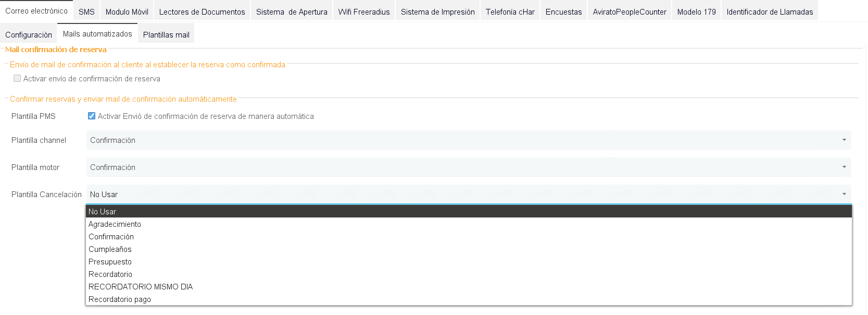Click Mail confirmación de reserva heading
Viewport: 868px width, 315px height.
pos(56,49)
